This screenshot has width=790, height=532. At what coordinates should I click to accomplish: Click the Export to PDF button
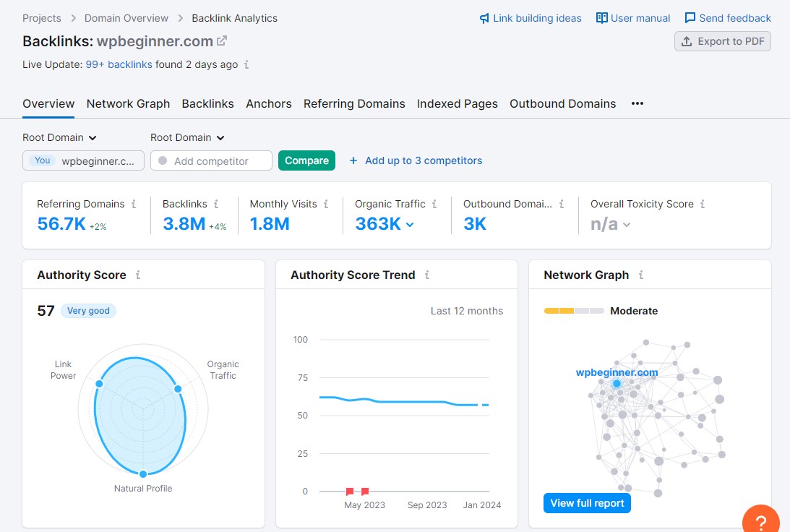click(x=723, y=41)
